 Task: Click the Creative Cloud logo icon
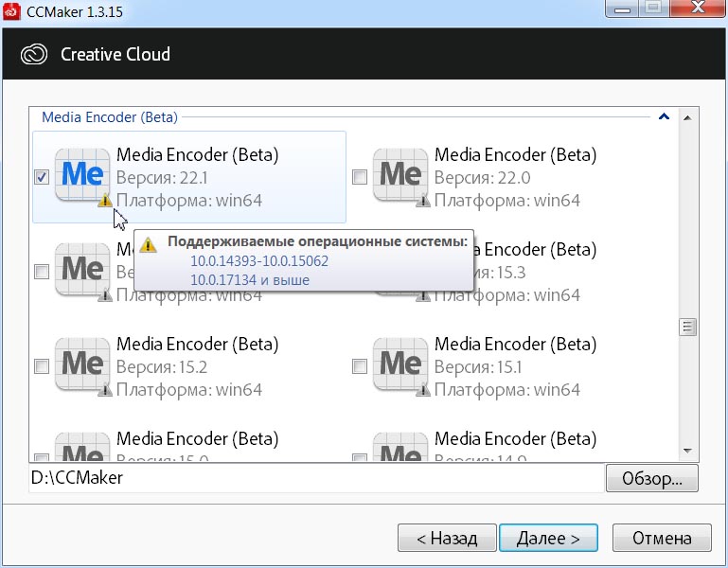point(34,54)
